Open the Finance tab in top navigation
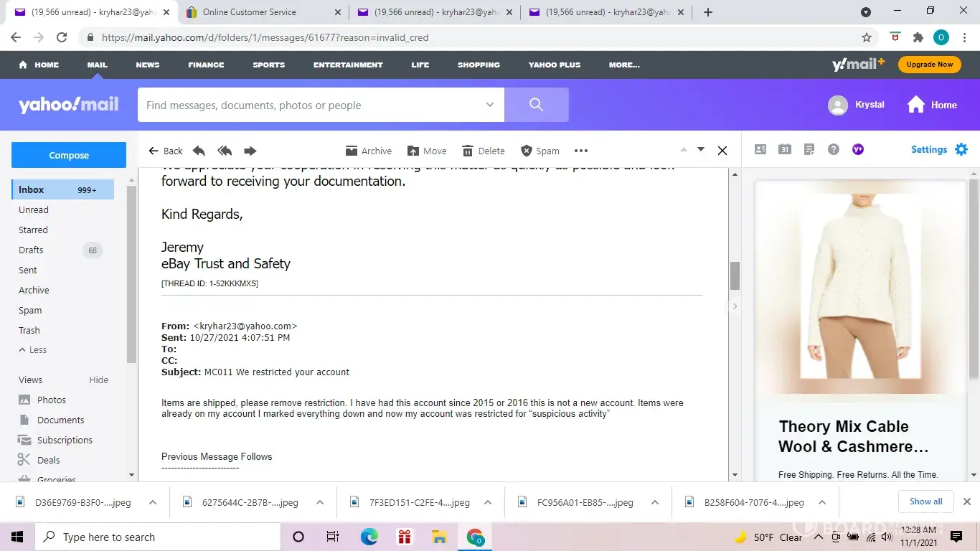980x551 pixels. pos(206,65)
